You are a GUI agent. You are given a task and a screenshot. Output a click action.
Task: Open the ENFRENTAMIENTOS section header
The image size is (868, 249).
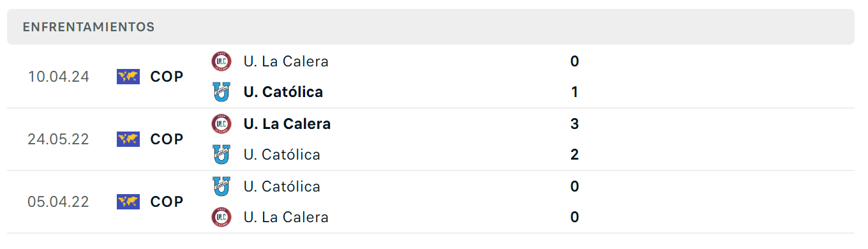click(431, 27)
